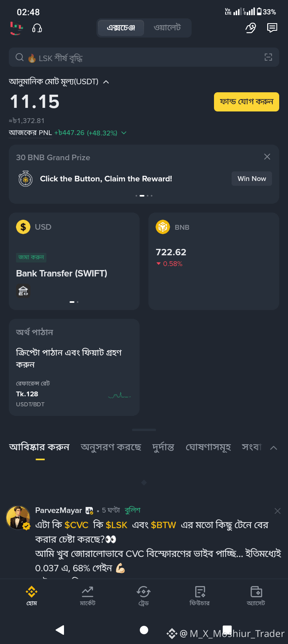Screen dimensions: 288x644
Task: Switch to the ওয়ালেট toggle at top
Action: [x=167, y=28]
